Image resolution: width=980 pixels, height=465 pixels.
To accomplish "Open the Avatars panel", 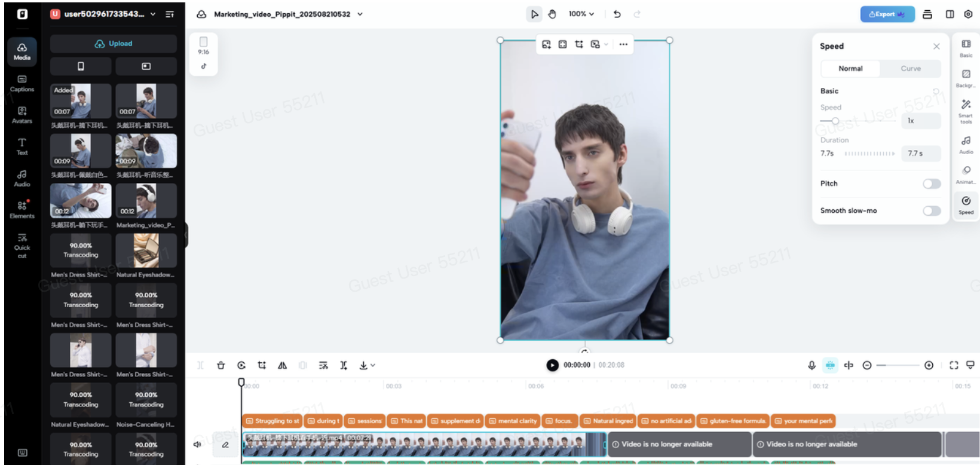I will (x=22, y=115).
